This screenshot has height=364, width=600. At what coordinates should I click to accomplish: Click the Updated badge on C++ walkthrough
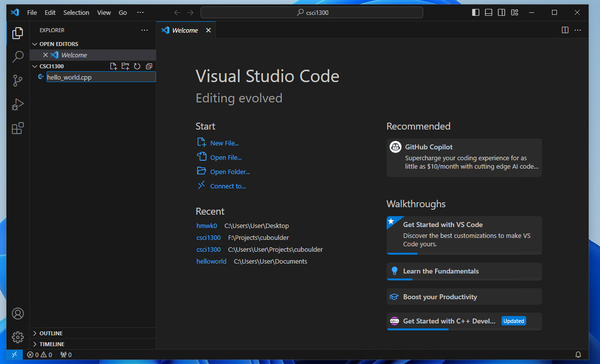[513, 321]
